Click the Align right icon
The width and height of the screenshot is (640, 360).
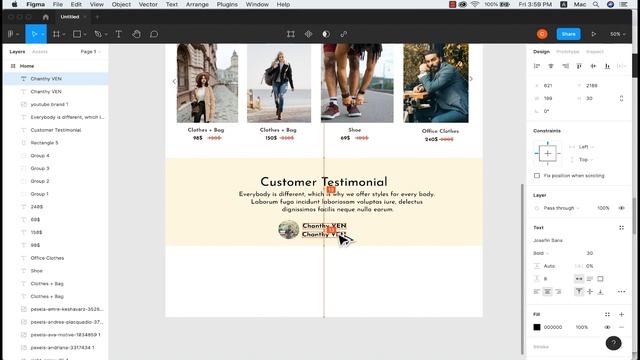coord(565,66)
